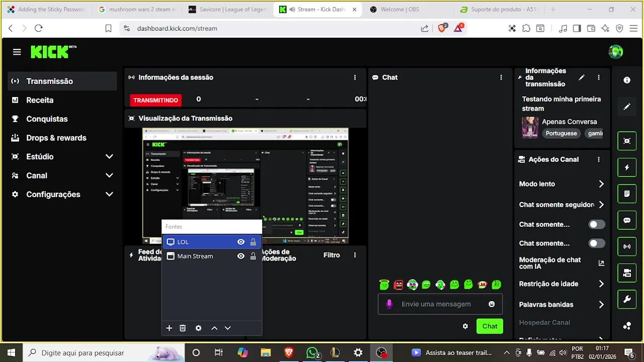This screenshot has width=644, height=362.
Task: Click the Apenas Conversa category link
Action: tap(569, 122)
